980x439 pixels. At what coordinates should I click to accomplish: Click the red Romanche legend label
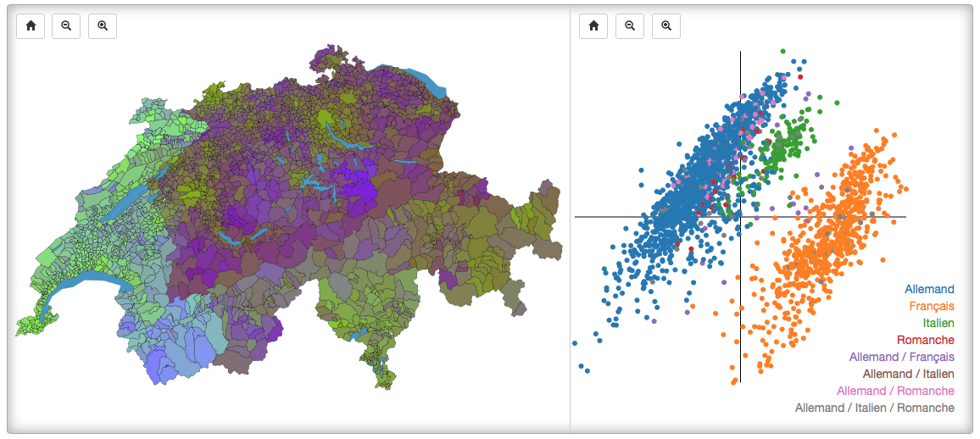(927, 340)
